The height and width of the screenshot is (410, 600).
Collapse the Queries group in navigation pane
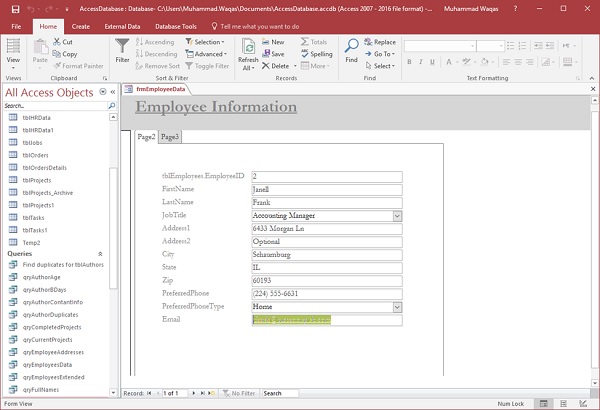pyautogui.click(x=99, y=254)
